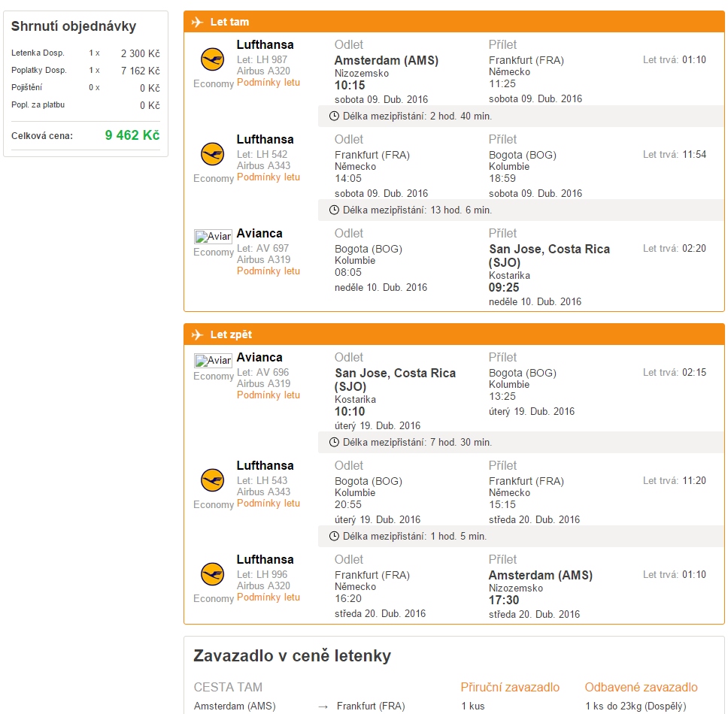Click arrival time 11:25 in Frankfurt
Viewport: 728px width, 714px height.
(x=502, y=84)
